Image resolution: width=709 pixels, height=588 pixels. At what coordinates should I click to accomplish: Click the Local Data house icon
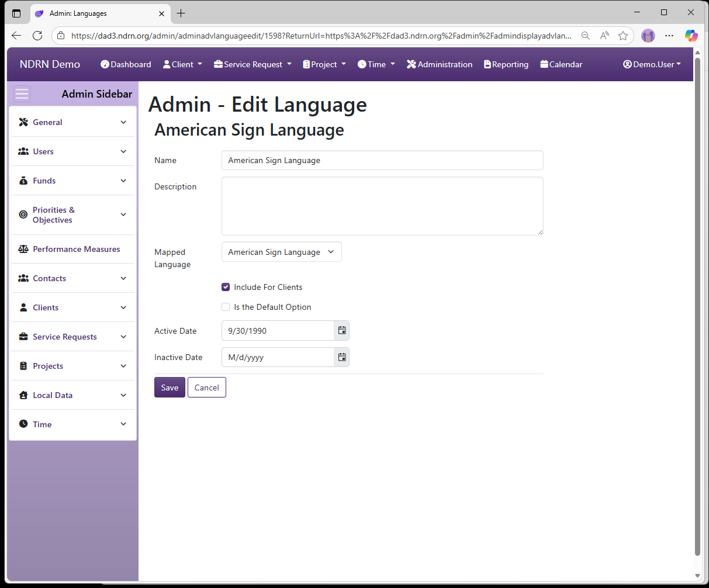tap(23, 395)
